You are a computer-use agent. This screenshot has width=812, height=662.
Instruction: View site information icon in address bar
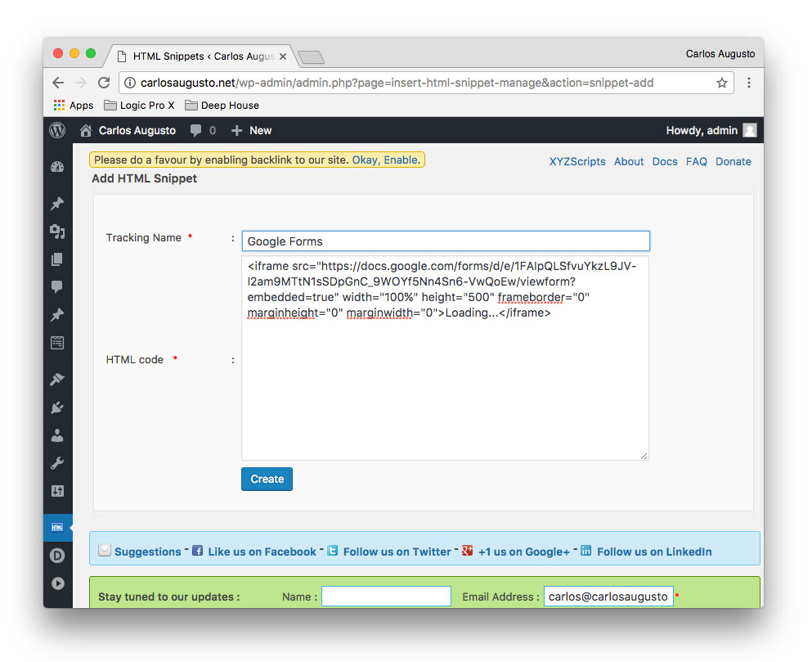130,83
